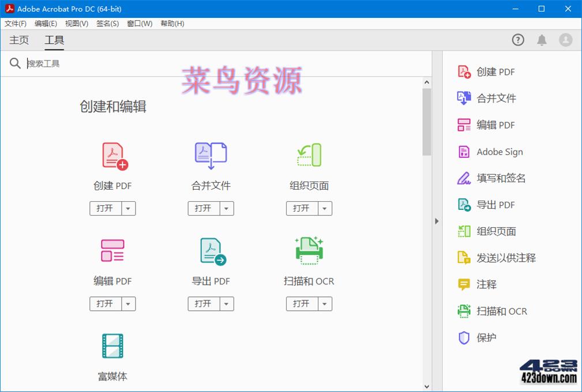
Task: Click the help question mark button
Action: (x=517, y=40)
